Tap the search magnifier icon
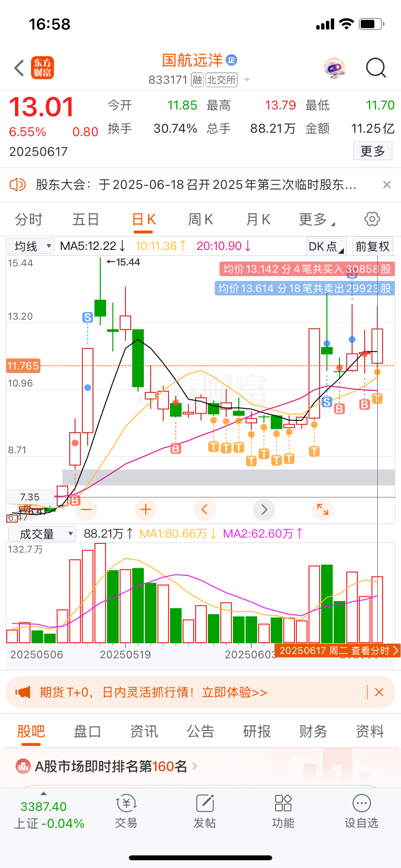Image resolution: width=401 pixels, height=868 pixels. tap(376, 68)
